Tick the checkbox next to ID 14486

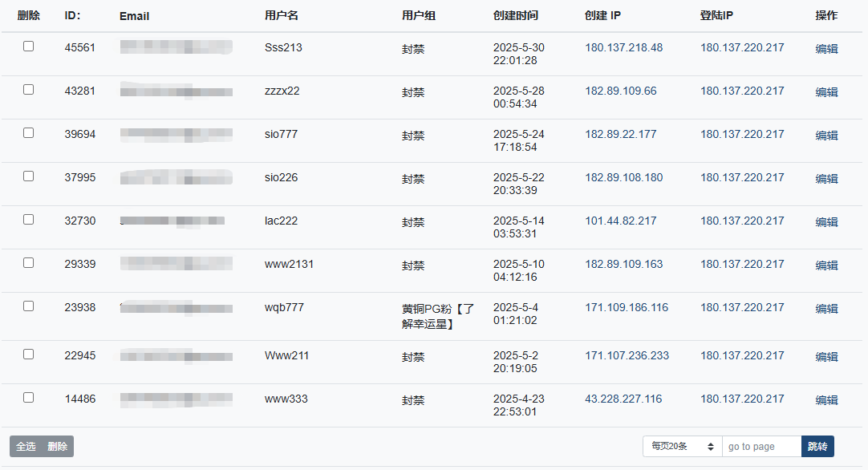(28, 398)
